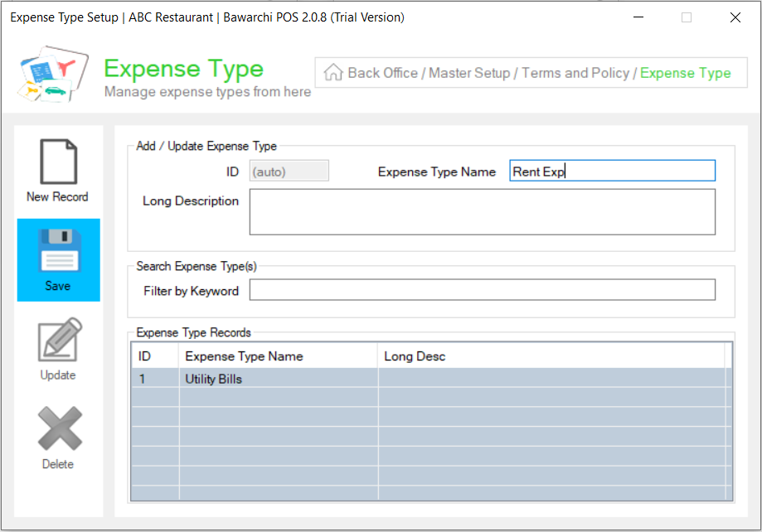Viewport: 762px width, 532px height.
Task: Click into the Long Description box
Action: (x=482, y=212)
